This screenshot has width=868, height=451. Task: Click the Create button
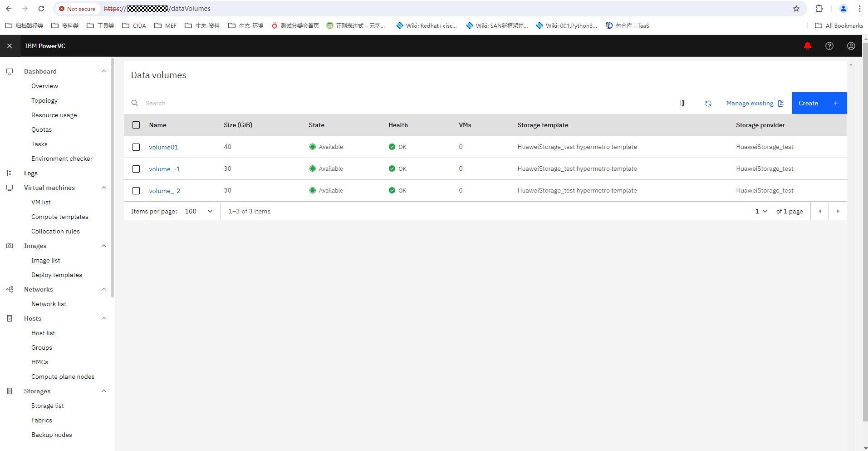819,103
